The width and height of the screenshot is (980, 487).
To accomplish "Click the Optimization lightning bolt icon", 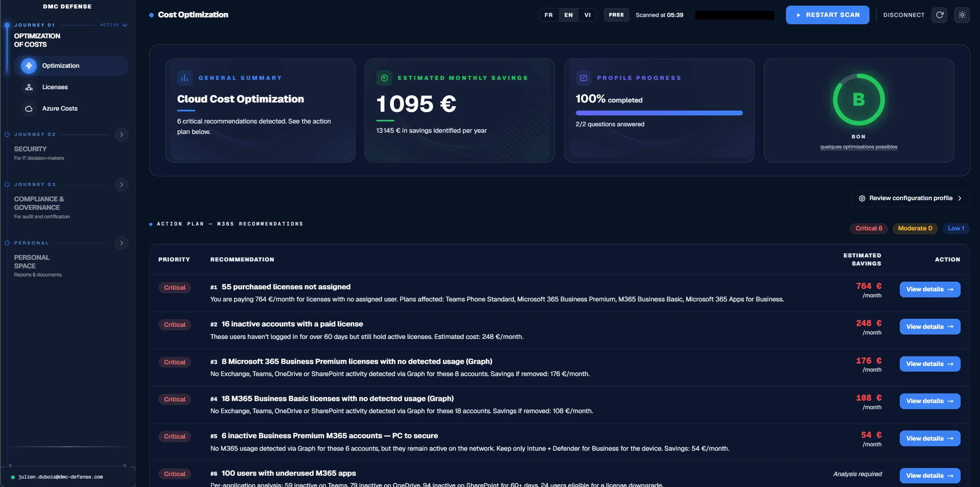I will click(29, 66).
